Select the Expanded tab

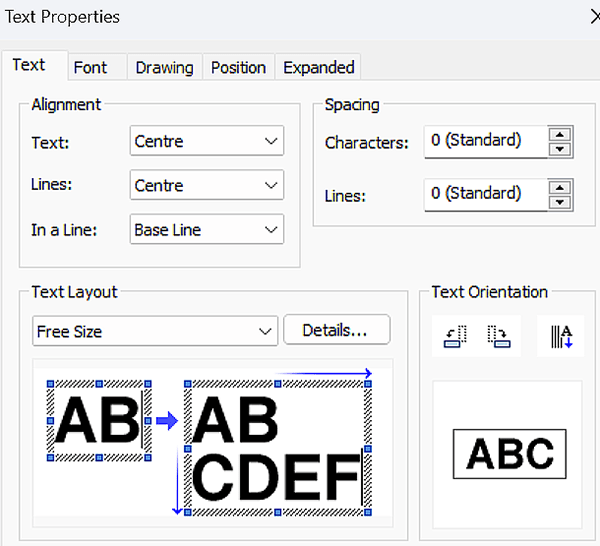pos(318,67)
